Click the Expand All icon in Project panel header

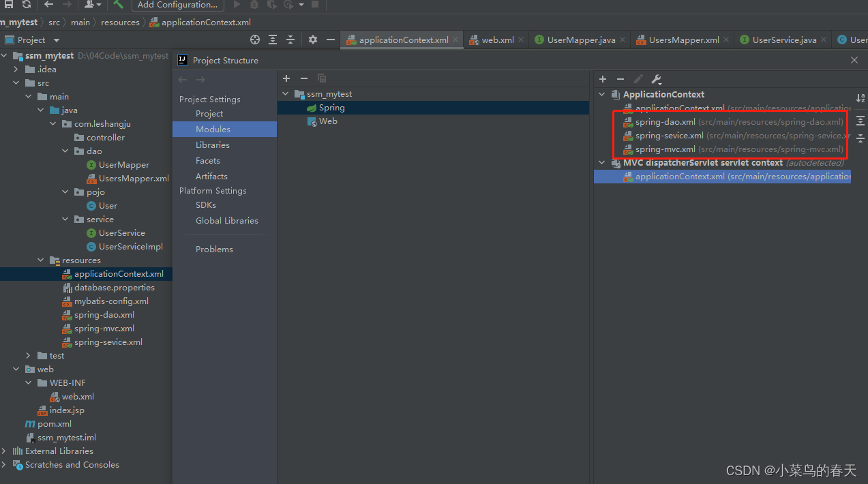pos(273,40)
